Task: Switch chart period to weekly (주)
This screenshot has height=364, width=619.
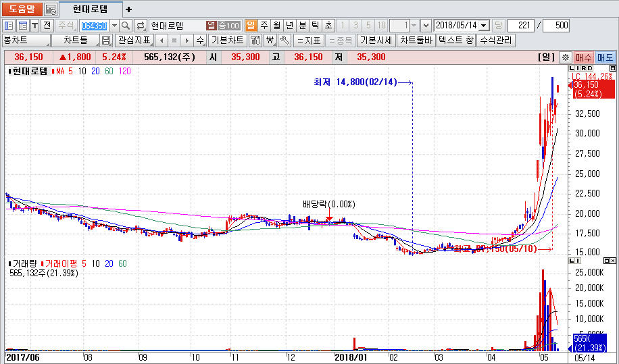Action: (x=264, y=26)
